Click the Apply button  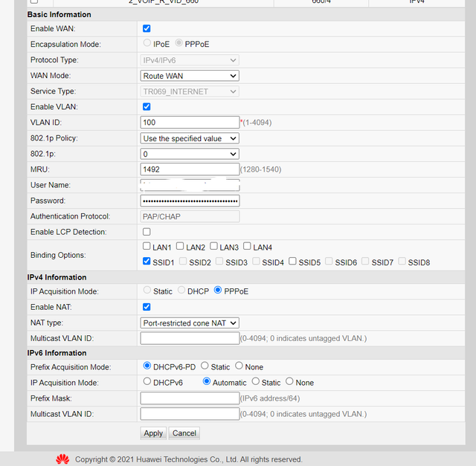click(153, 433)
